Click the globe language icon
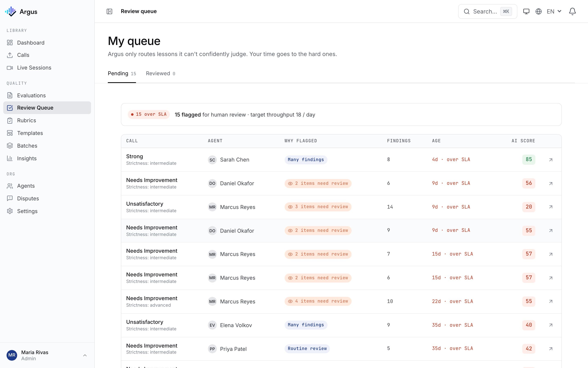Image resolution: width=588 pixels, height=368 pixels. pyautogui.click(x=538, y=11)
